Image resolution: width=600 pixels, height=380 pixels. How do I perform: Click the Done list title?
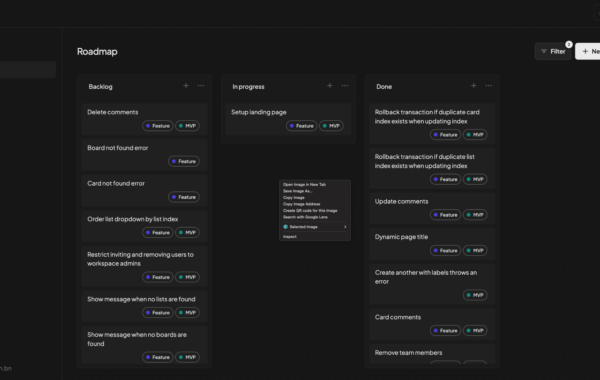pos(384,86)
